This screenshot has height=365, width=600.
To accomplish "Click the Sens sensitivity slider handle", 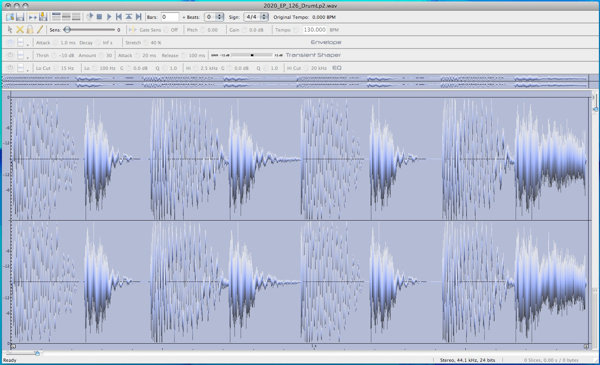I will pos(67,29).
